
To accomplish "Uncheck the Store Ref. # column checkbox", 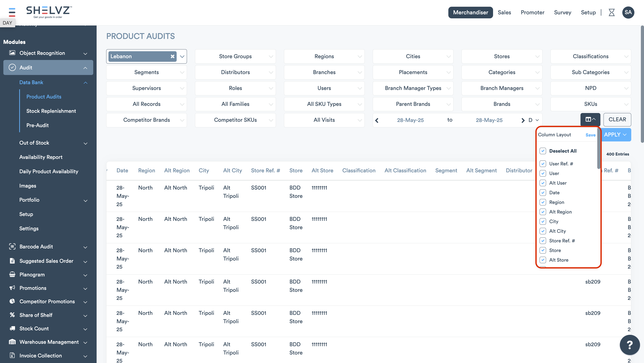I will 542,241.
